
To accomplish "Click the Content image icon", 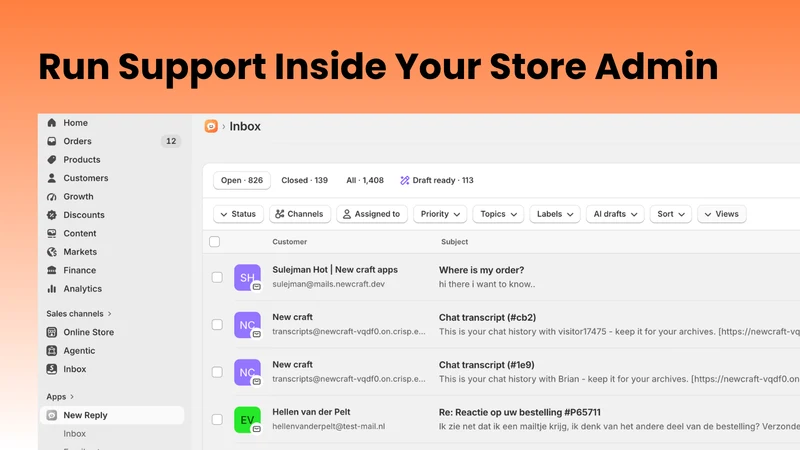I will coord(52,233).
